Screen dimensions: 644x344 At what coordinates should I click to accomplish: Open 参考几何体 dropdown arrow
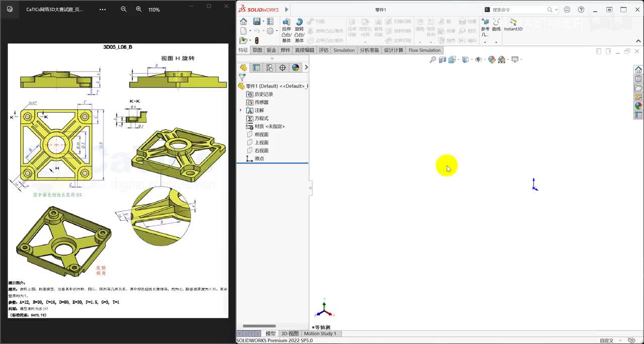tap(485, 42)
